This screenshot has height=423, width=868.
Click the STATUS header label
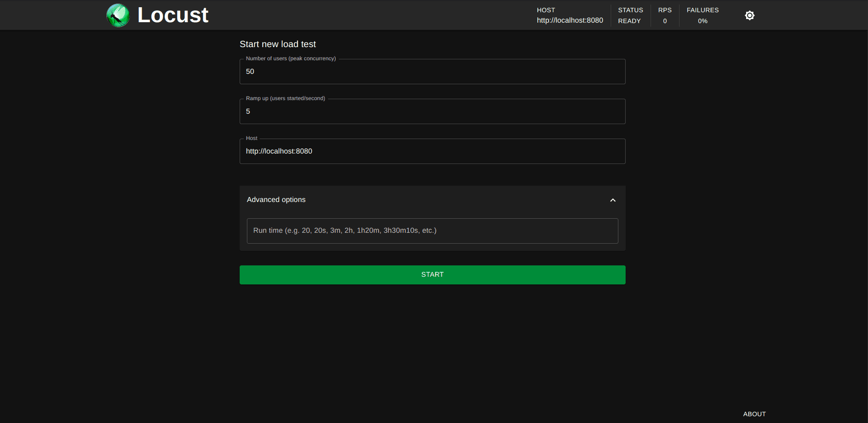[631, 10]
